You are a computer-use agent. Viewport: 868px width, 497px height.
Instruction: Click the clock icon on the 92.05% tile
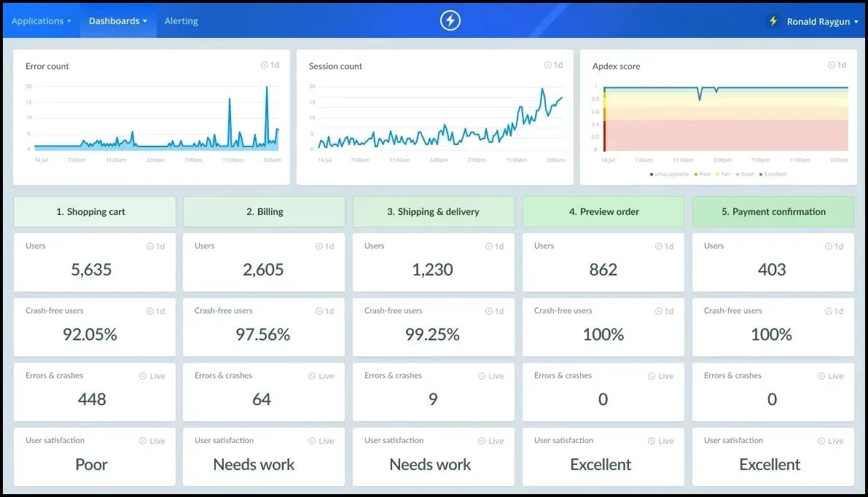pyautogui.click(x=150, y=311)
